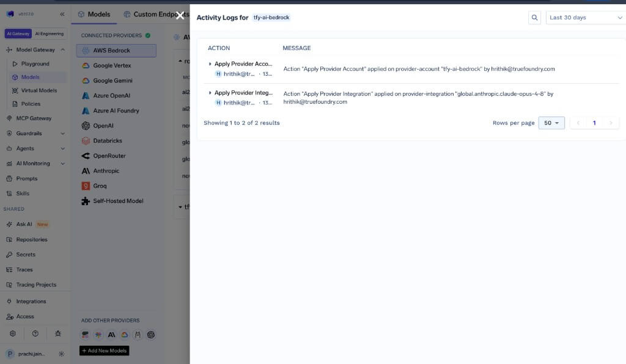Screen dimensions: 626x364
Task: Open Skills in the sidebar
Action: (x=23, y=194)
